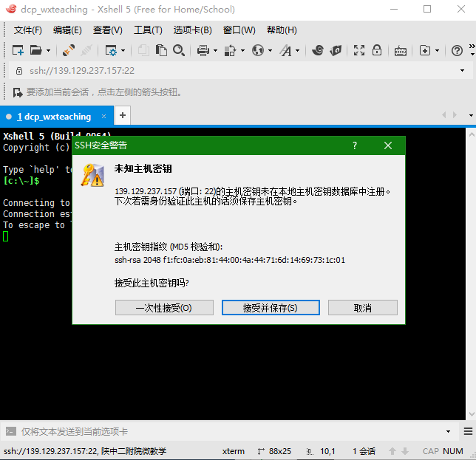Click the Print icon
The width and height of the screenshot is (476, 460).
(x=203, y=50)
